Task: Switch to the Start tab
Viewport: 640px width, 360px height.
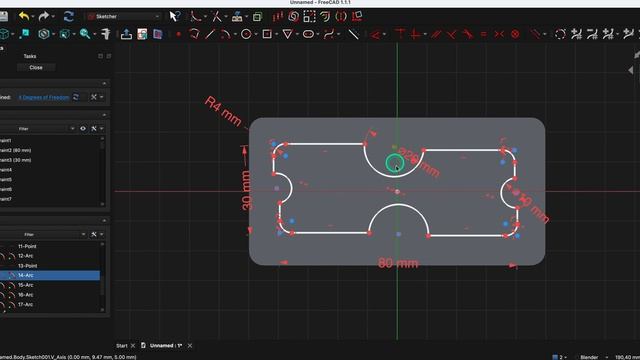Action: pyautogui.click(x=122, y=346)
